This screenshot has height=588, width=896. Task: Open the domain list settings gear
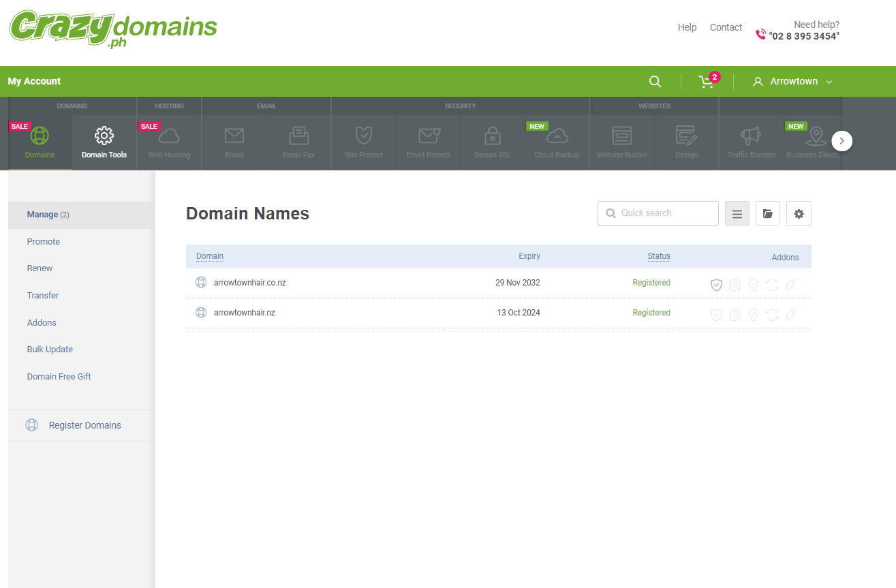[x=799, y=213]
